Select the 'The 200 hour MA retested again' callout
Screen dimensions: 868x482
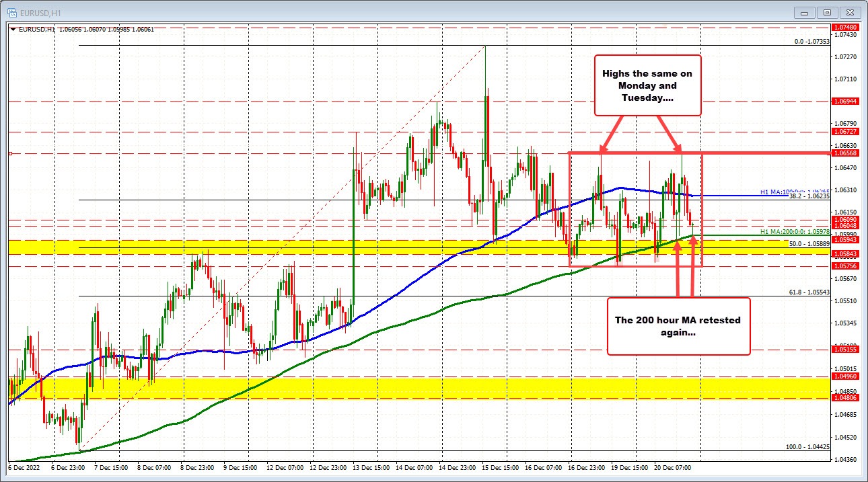click(x=678, y=326)
